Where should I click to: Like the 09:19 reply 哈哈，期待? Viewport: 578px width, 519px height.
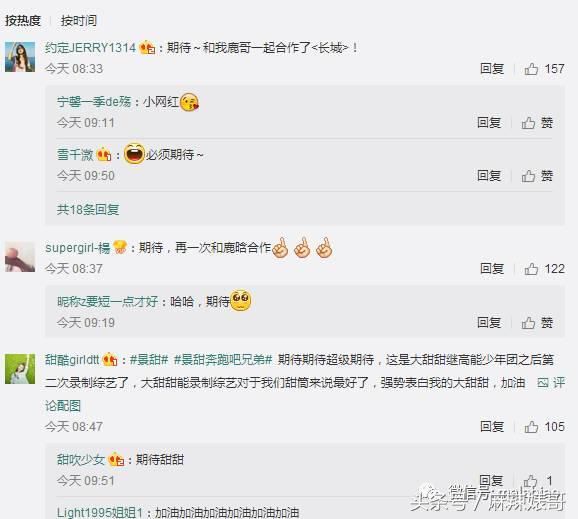point(537,323)
